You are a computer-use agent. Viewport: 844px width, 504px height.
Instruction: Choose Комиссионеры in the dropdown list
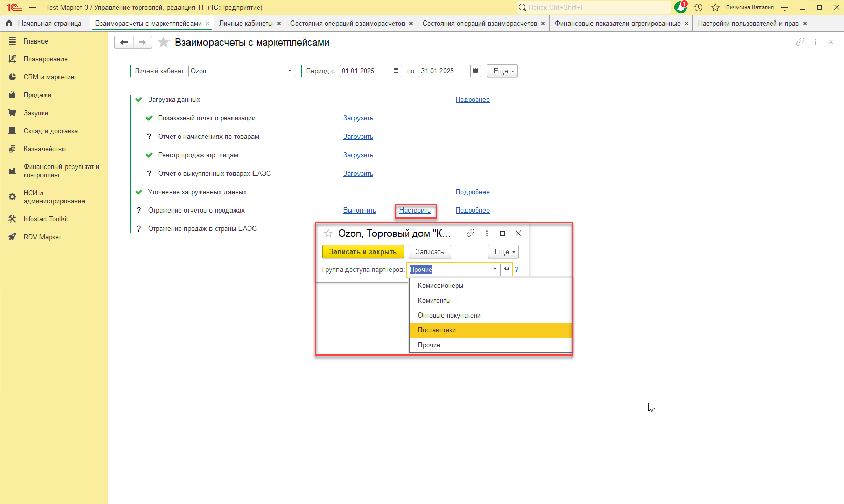440,285
